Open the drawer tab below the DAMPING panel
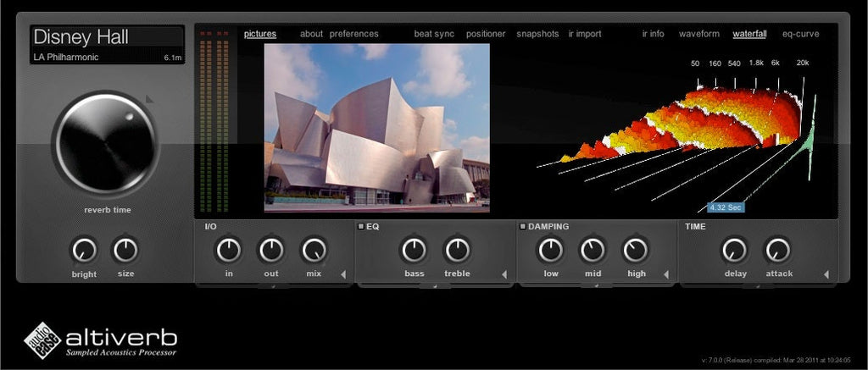The image size is (868, 370). click(x=597, y=286)
